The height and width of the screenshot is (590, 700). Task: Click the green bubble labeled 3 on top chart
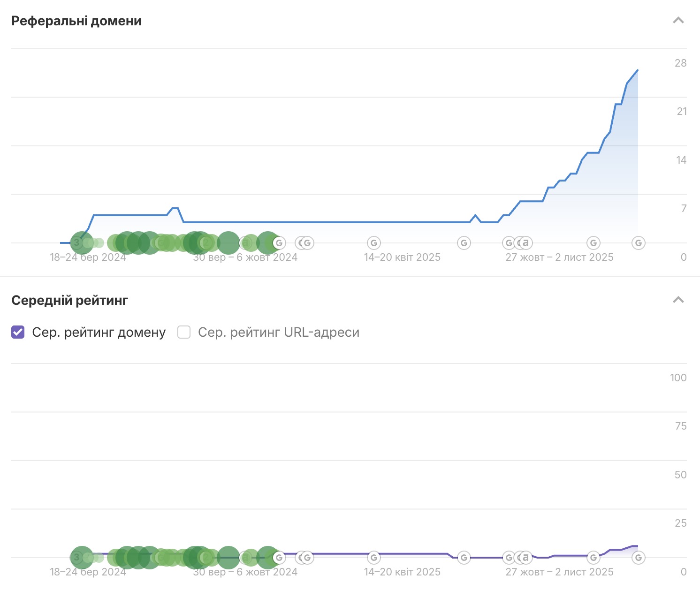[x=77, y=242]
